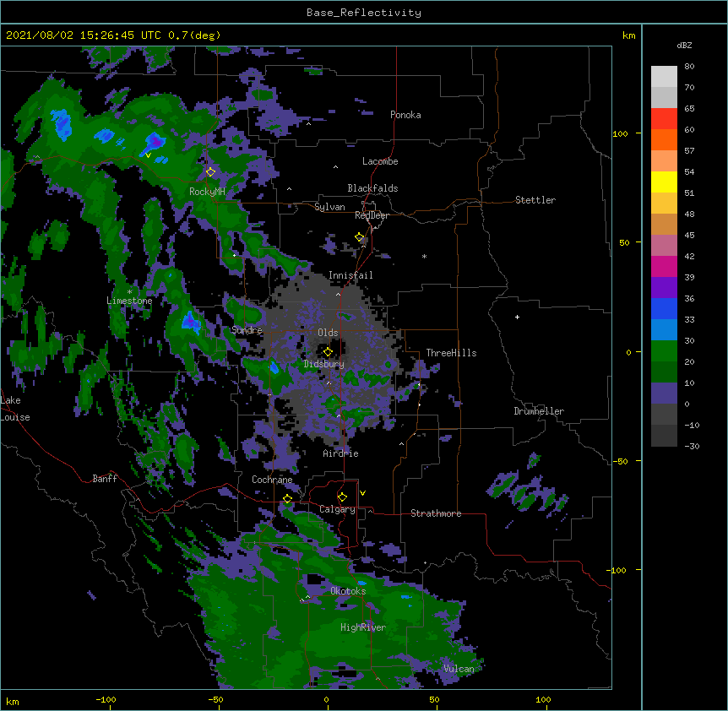Screen dimensions: 728x711
Task: Click the yellow diamond marker below Cochrane
Action: (x=287, y=499)
